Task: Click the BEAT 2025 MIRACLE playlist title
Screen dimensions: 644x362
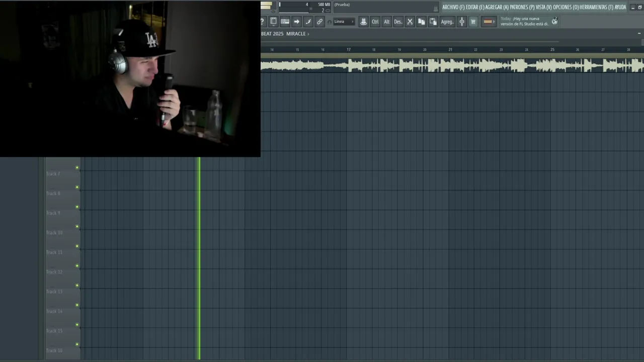Action: [283, 34]
